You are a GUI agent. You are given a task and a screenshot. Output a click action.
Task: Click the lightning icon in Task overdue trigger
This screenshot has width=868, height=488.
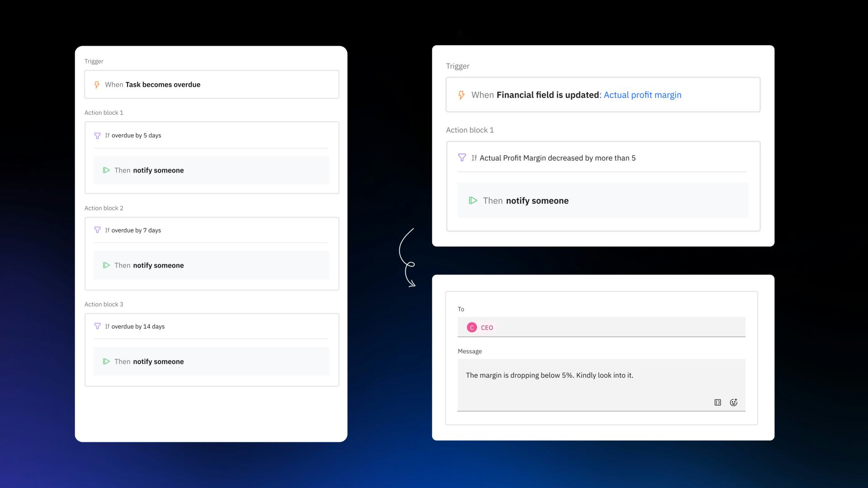[x=97, y=85]
